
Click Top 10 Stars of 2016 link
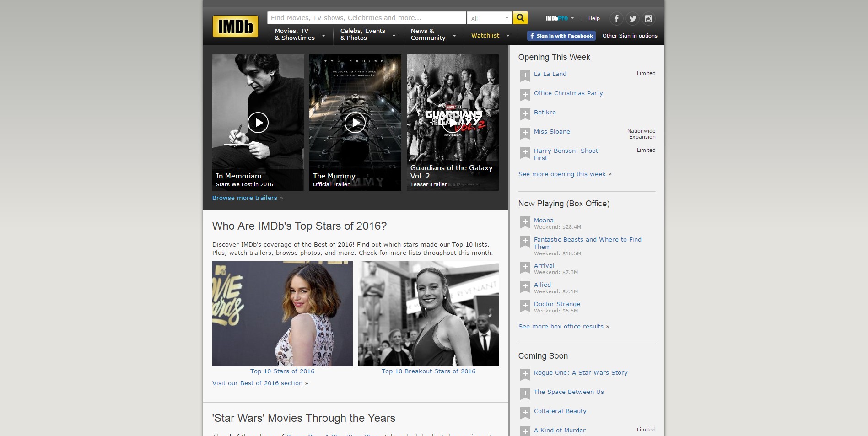(x=282, y=371)
